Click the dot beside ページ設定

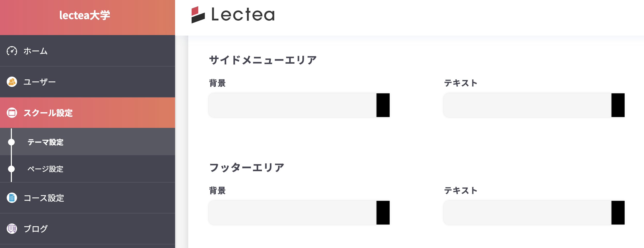click(11, 169)
